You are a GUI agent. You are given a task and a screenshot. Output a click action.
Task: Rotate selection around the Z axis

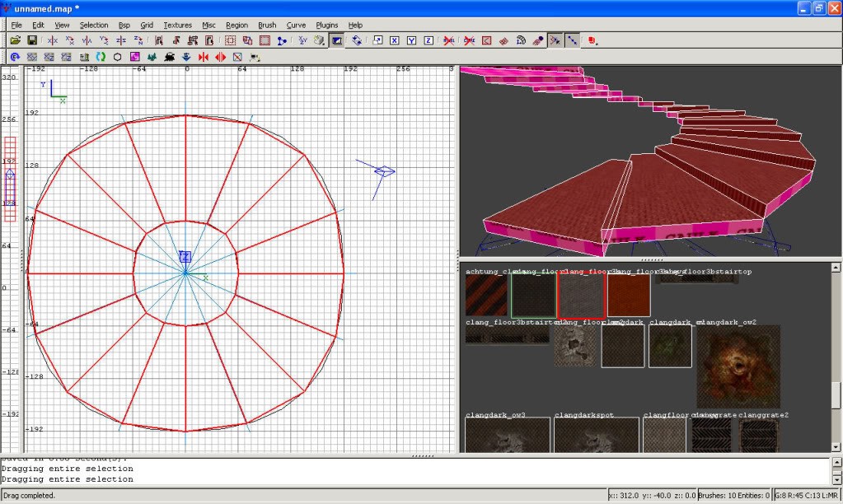click(x=138, y=40)
